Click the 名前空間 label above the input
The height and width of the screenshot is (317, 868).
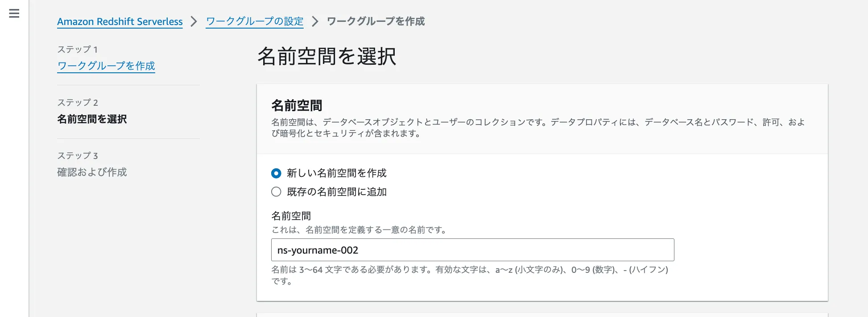coord(291,216)
